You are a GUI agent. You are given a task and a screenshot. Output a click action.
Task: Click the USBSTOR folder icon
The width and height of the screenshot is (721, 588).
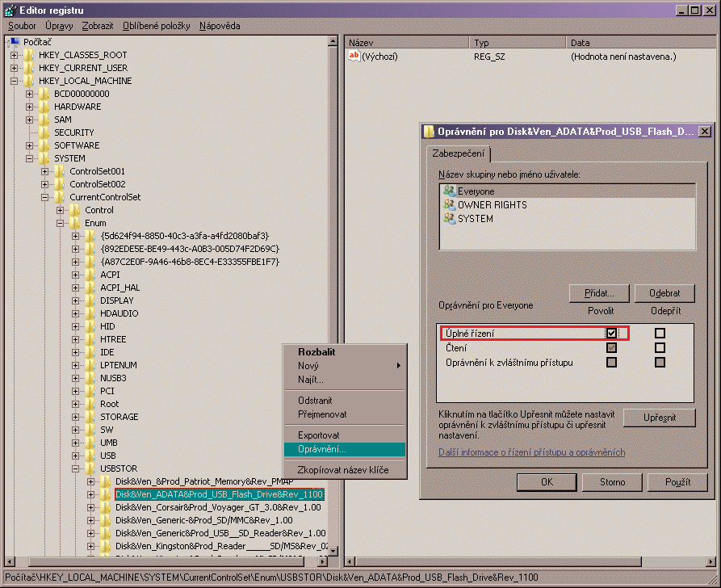coord(90,468)
